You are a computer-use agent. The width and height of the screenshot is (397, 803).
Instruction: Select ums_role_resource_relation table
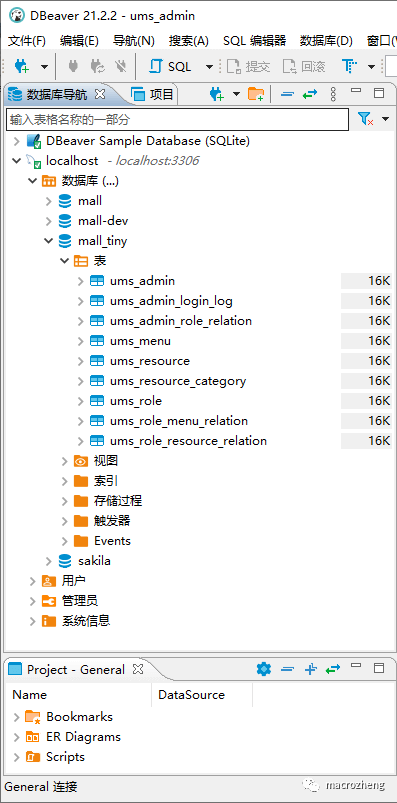pyautogui.click(x=188, y=441)
